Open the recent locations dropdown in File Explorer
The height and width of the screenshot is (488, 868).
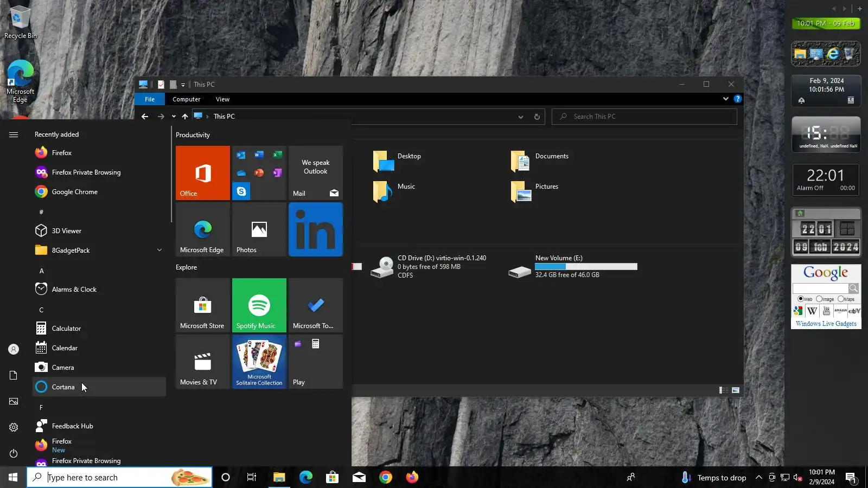pyautogui.click(x=174, y=117)
